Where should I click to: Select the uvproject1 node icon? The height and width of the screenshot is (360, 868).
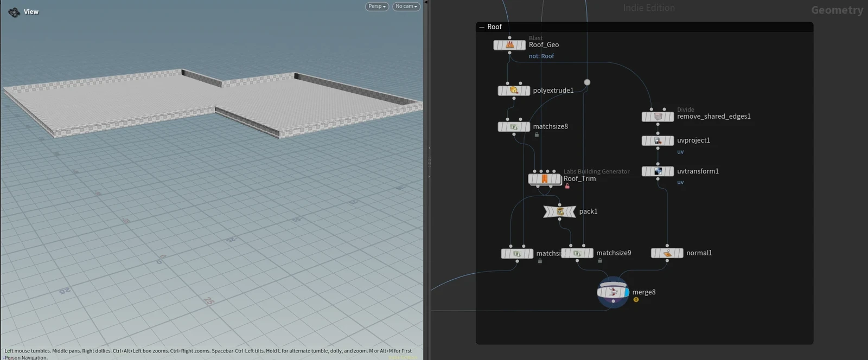pos(658,140)
